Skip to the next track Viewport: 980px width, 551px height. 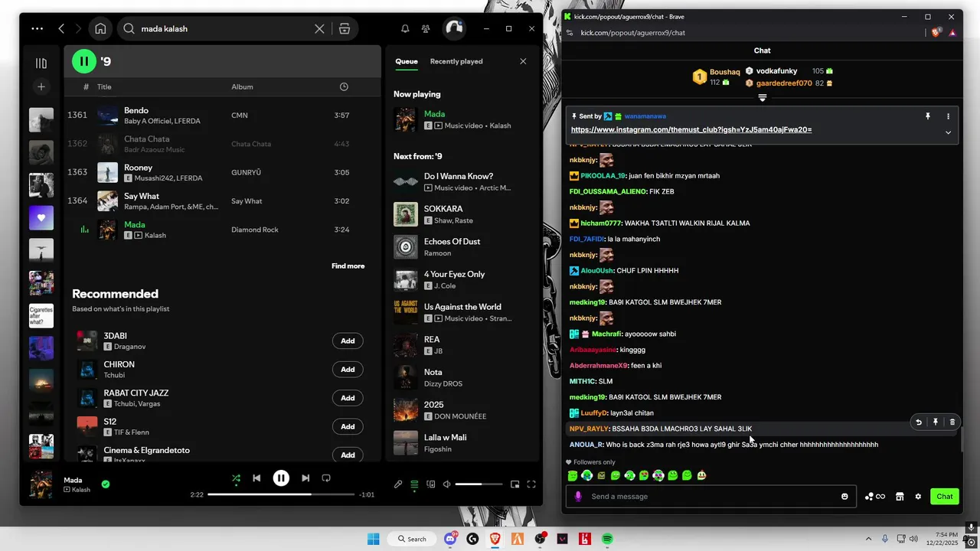[x=305, y=478]
